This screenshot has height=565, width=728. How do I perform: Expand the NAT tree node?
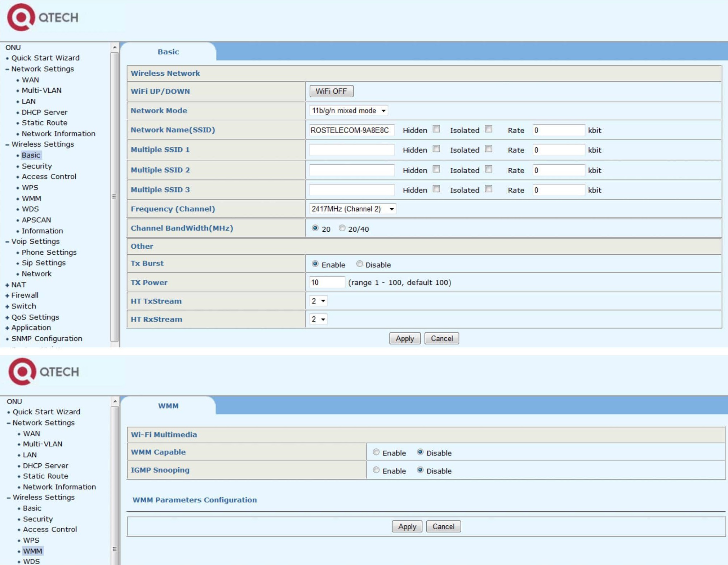coord(7,285)
